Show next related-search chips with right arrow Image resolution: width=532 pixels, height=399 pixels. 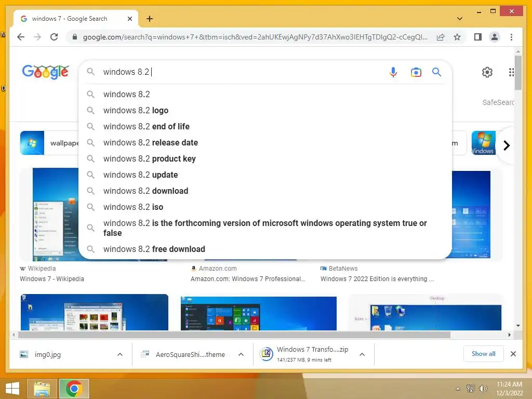click(507, 145)
